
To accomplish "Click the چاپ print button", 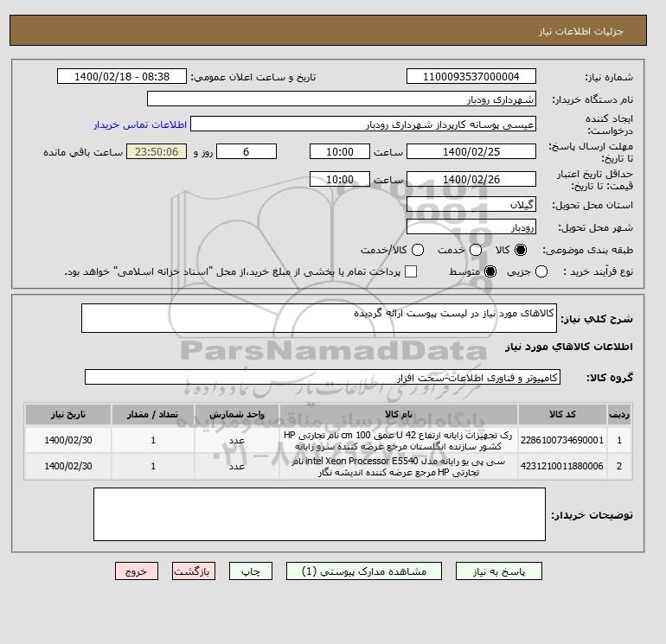I will [x=251, y=571].
